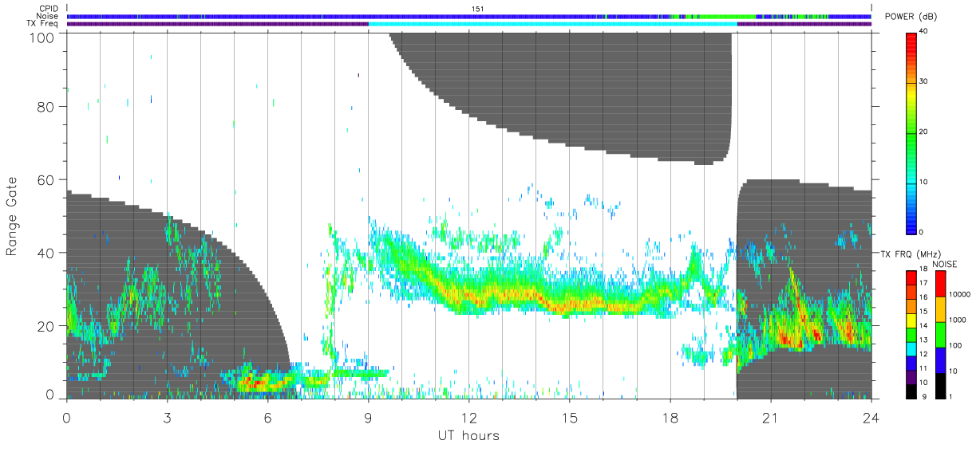Viewport: 980px width, 452px height.
Task: Click the 6 tick on UT hours axis
Action: (x=268, y=418)
